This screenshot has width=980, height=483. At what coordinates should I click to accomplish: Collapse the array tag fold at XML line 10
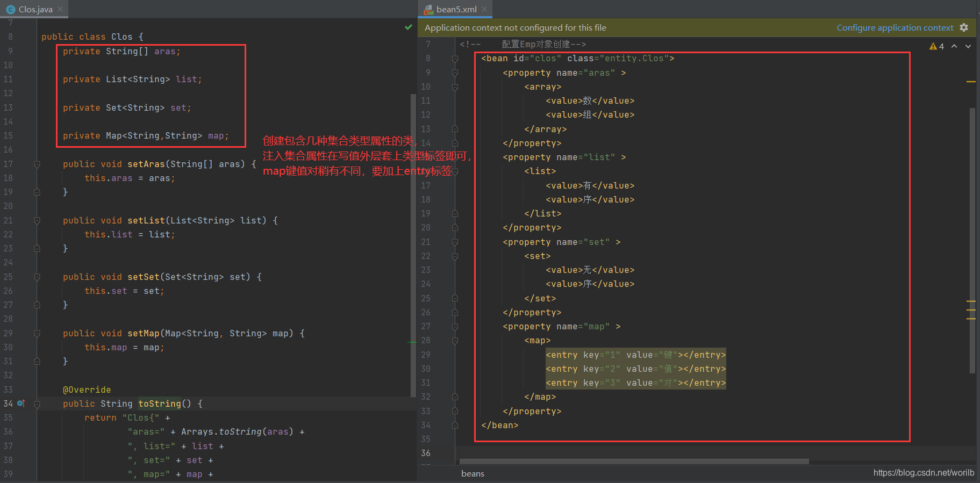455,86
